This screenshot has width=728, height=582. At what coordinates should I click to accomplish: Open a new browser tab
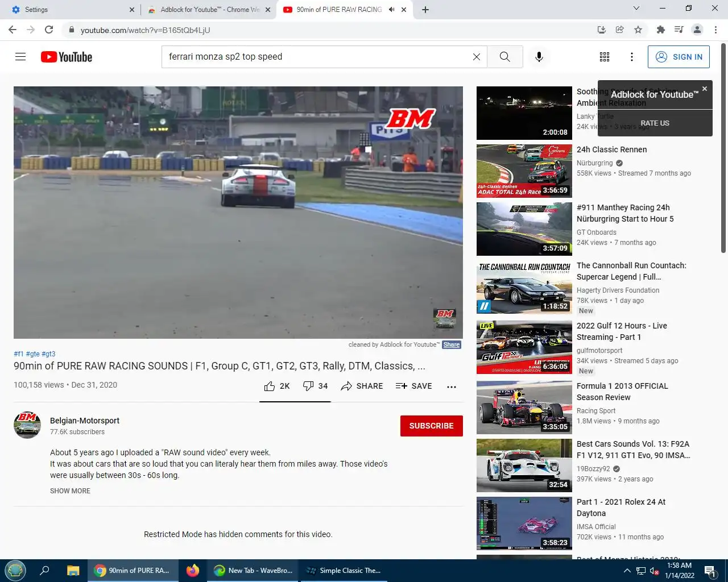tap(425, 10)
